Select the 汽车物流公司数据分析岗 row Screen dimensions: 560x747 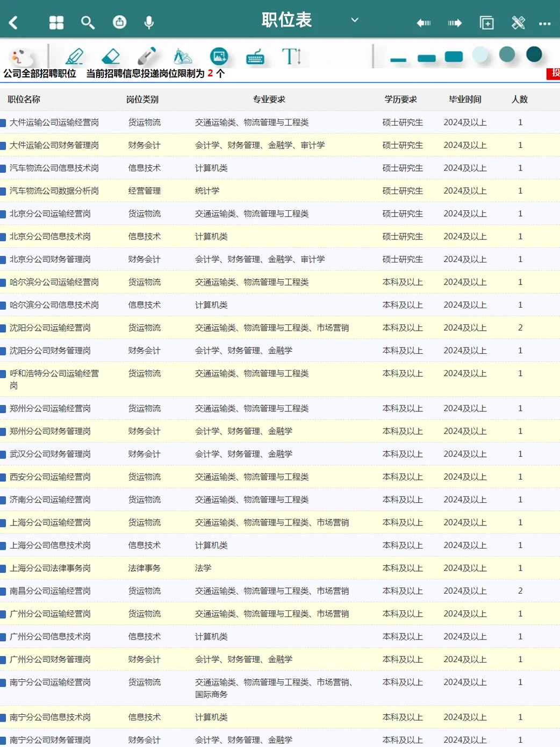280,191
